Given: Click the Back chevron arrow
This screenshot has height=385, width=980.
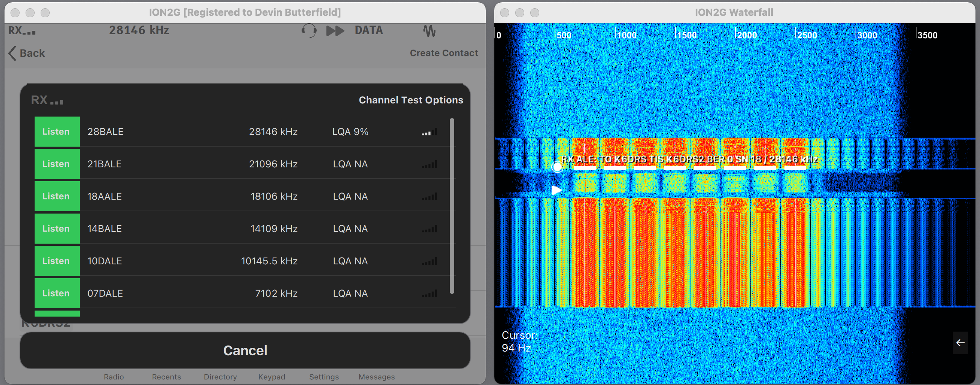Looking at the screenshot, I should point(12,53).
